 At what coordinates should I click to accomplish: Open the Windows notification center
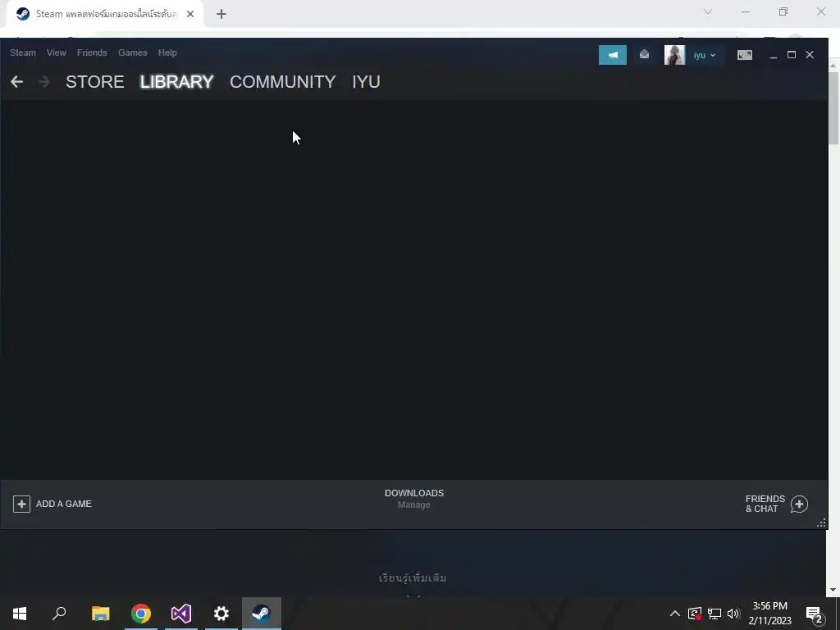pos(815,614)
